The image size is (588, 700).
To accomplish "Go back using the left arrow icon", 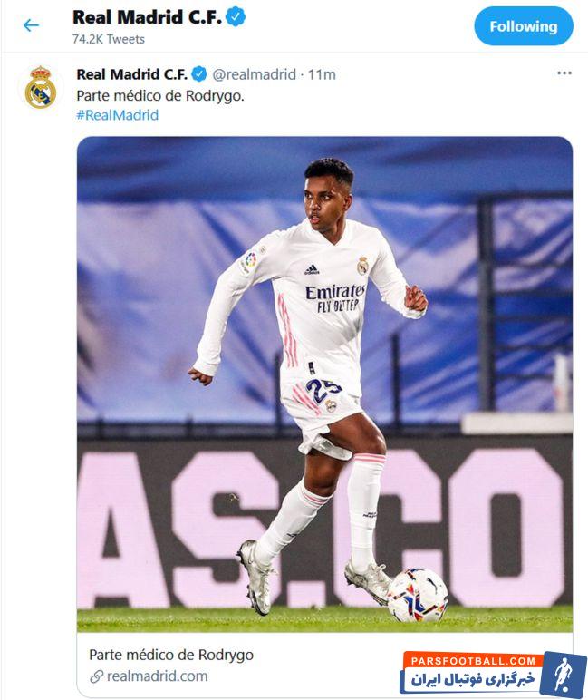I will point(31,25).
